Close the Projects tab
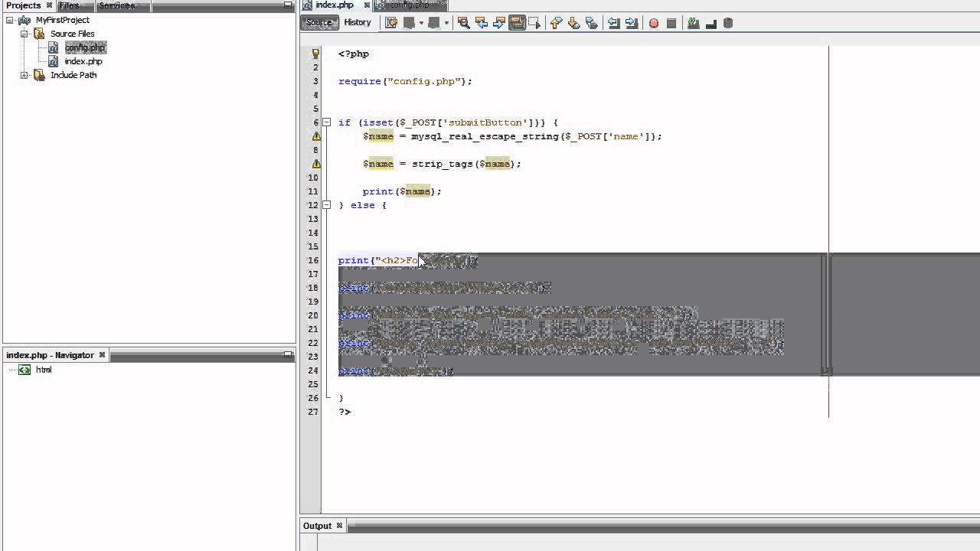980x551 pixels. (49, 5)
